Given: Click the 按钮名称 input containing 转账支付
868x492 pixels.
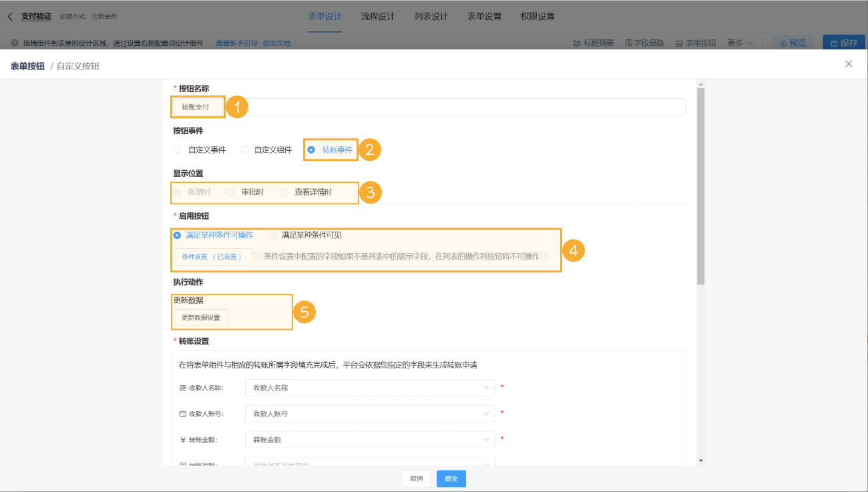Looking at the screenshot, I should tap(197, 106).
